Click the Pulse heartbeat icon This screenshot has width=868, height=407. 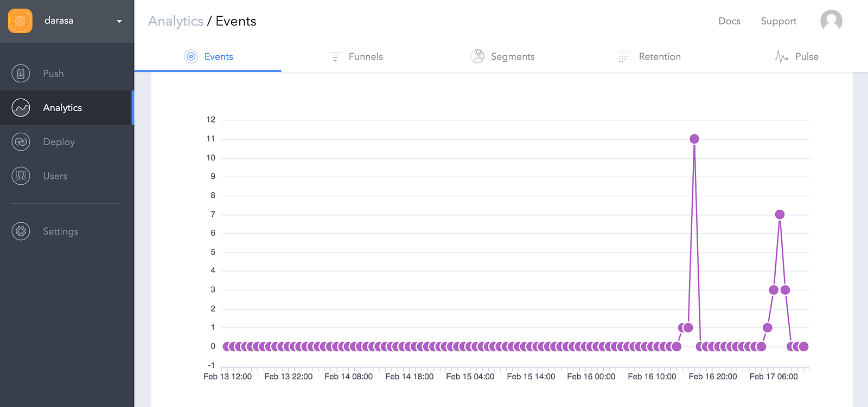click(x=781, y=56)
